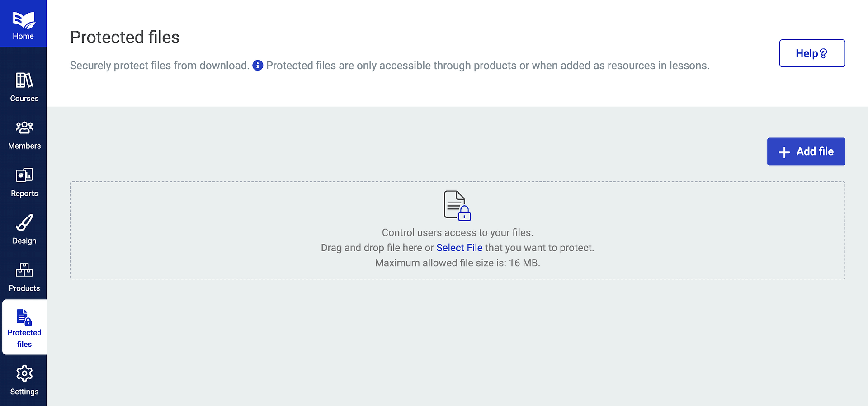Select the Design paintbrush icon
Image resolution: width=868 pixels, height=406 pixels.
24,223
